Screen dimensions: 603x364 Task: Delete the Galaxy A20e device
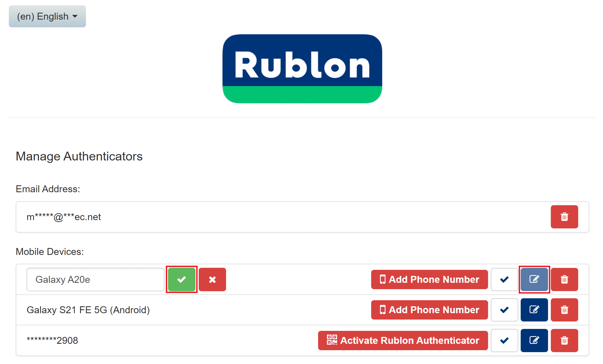pos(564,279)
